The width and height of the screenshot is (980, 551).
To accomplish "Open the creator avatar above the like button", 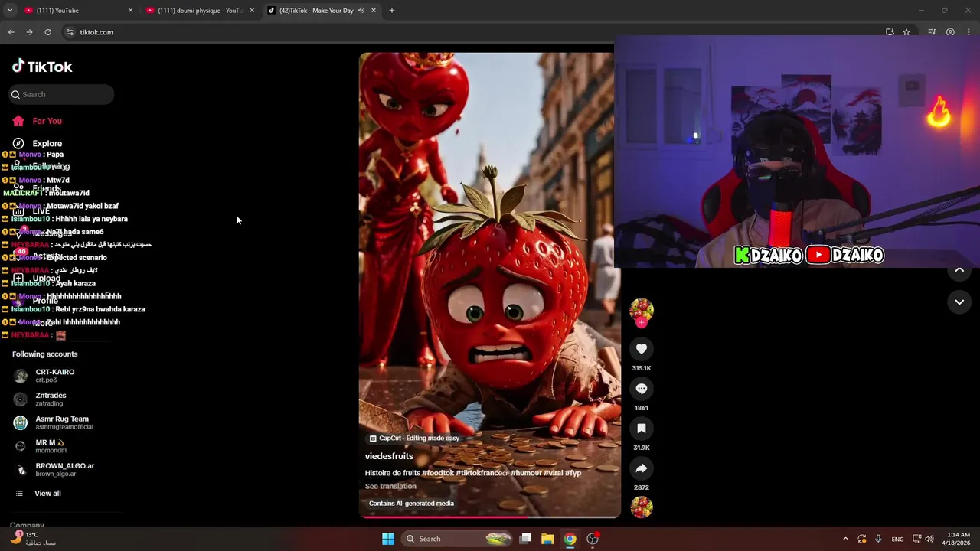I will click(x=642, y=309).
